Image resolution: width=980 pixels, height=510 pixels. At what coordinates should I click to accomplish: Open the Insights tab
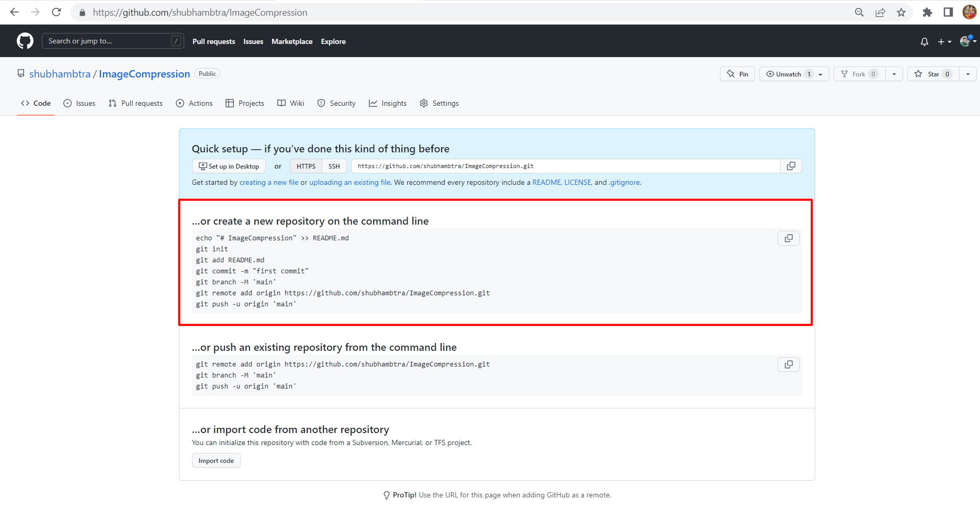(388, 103)
